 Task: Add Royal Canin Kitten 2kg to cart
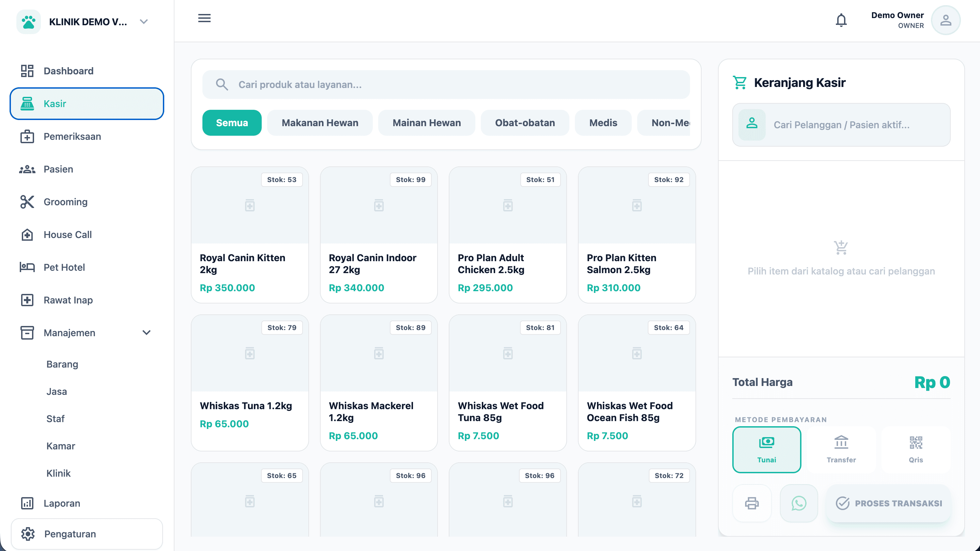coord(249,235)
